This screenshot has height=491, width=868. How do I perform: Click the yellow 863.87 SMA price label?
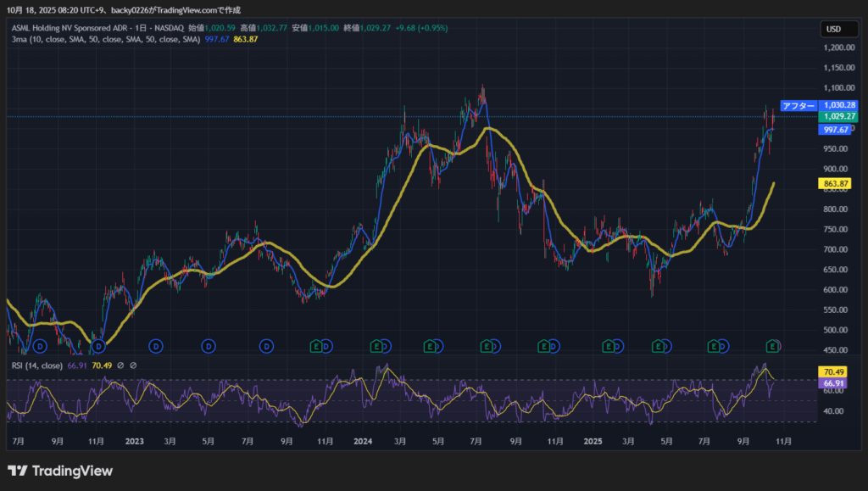(x=835, y=184)
